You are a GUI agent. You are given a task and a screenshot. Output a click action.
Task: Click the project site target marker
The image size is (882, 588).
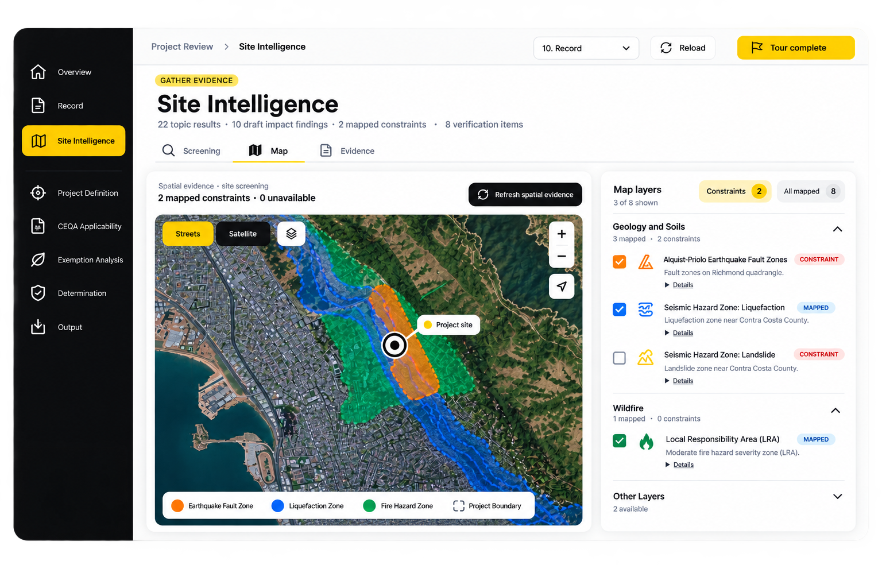pos(394,345)
